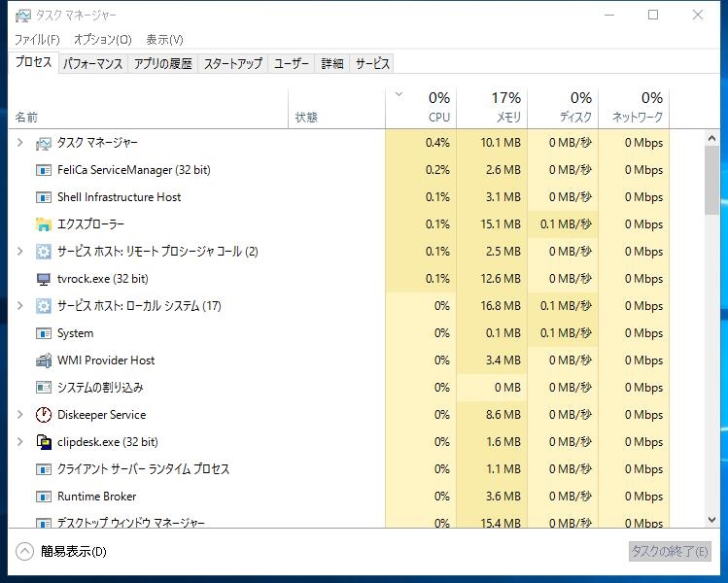Click the クライアント サーバー ランタイム プロセス icon
728x583 pixels.
click(43, 469)
